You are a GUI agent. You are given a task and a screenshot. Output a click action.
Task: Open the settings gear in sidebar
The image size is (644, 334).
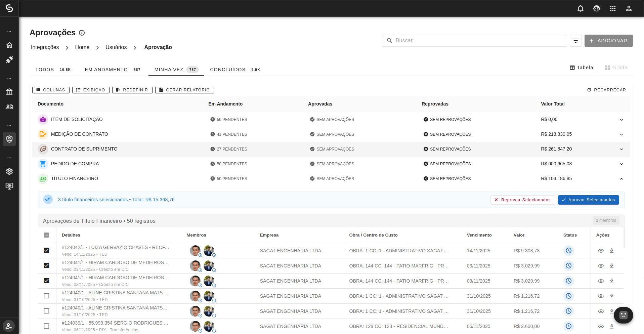pyautogui.click(x=9, y=171)
